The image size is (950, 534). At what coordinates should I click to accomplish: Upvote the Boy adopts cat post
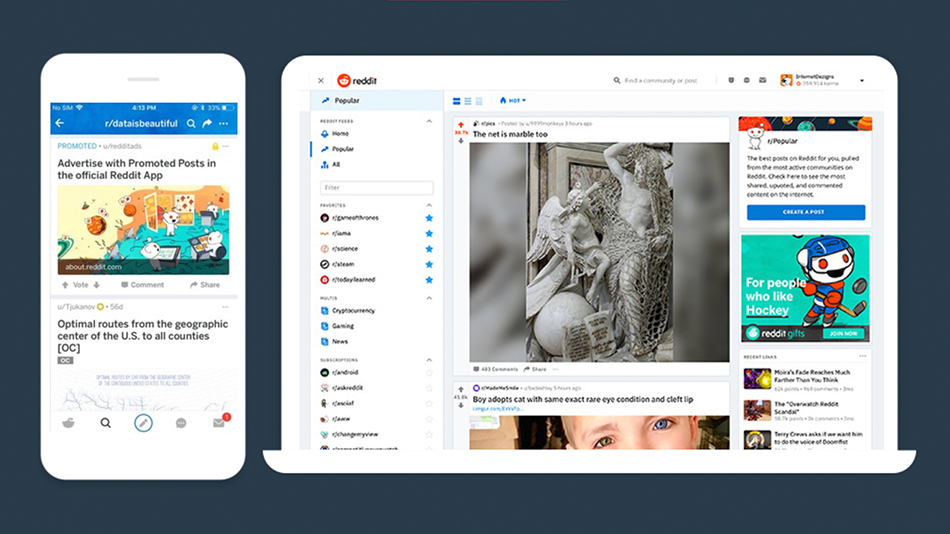(461, 389)
